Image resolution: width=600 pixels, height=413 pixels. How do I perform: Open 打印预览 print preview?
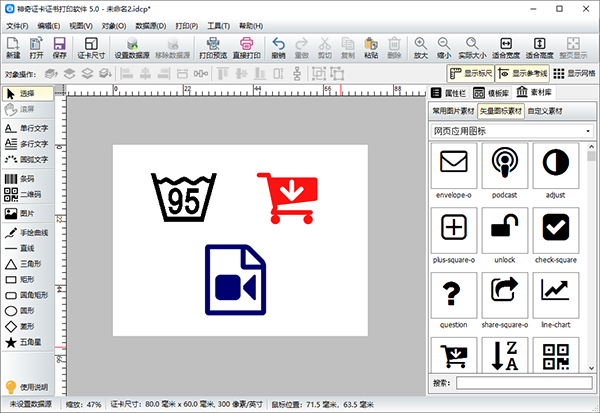coord(213,48)
